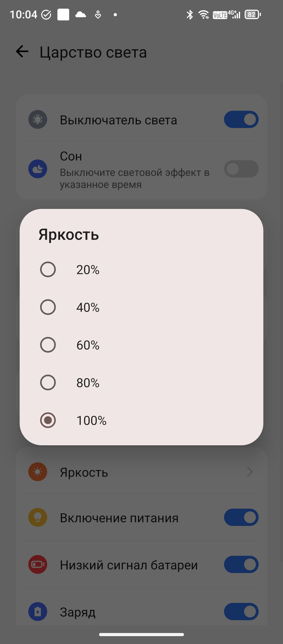
Task: Enable the Сон sleep toggle
Action: click(241, 169)
